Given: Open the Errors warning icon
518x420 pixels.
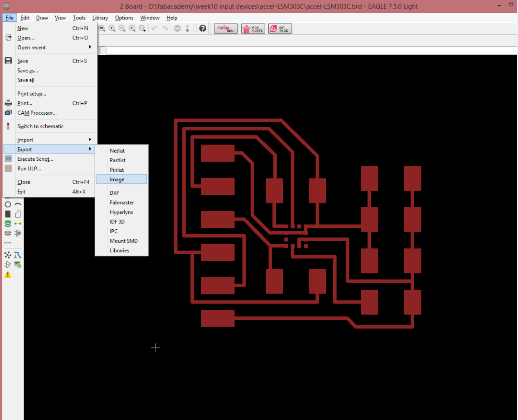Looking at the screenshot, I should (8, 275).
